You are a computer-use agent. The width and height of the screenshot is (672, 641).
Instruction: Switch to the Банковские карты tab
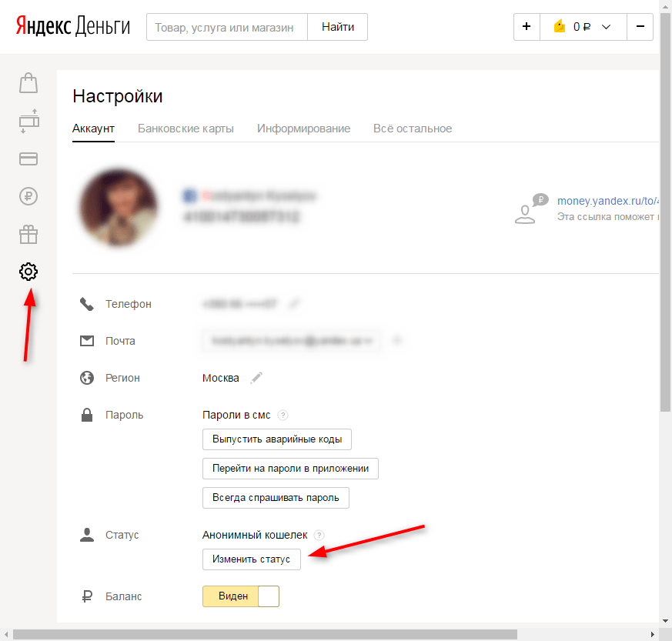186,129
